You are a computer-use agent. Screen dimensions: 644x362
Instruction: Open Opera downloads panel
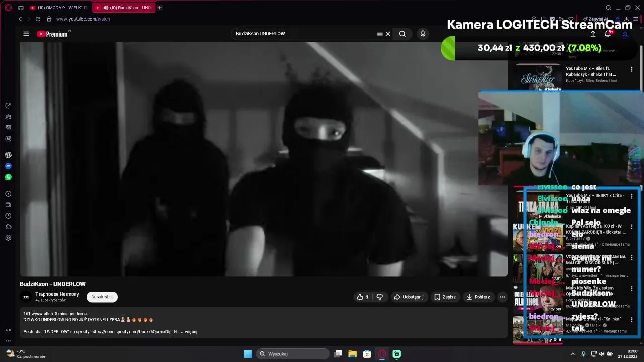626,19
